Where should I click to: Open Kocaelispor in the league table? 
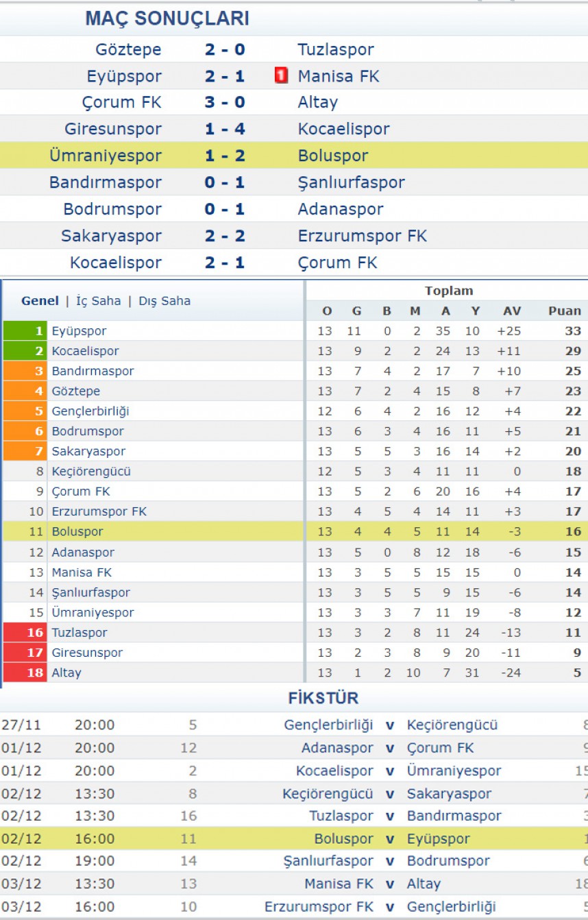coord(85,351)
